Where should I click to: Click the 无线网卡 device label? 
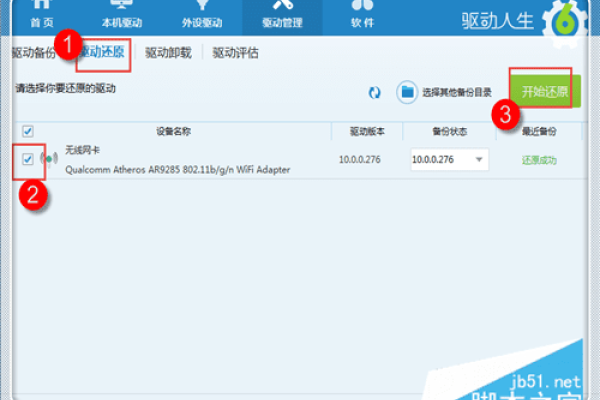click(x=82, y=150)
